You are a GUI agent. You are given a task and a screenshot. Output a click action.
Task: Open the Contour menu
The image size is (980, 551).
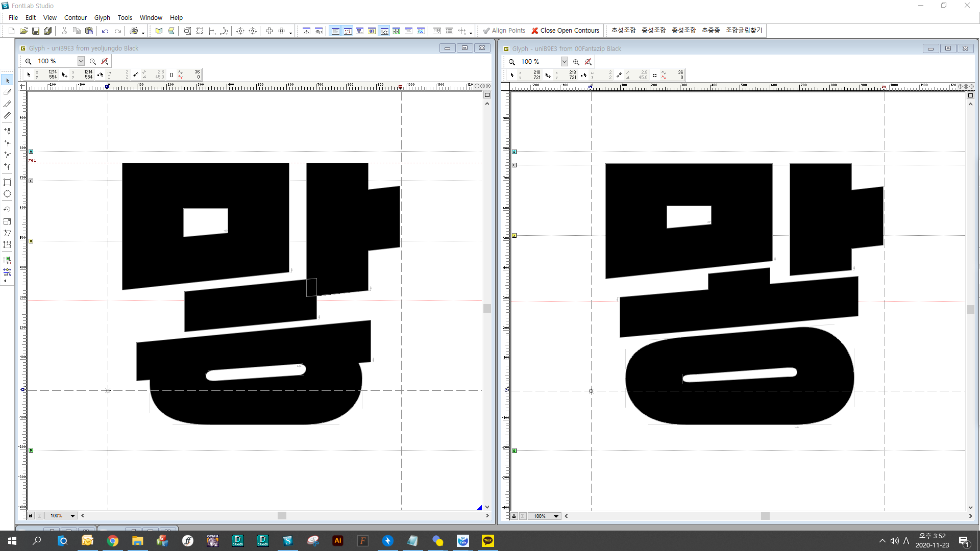tap(75, 17)
